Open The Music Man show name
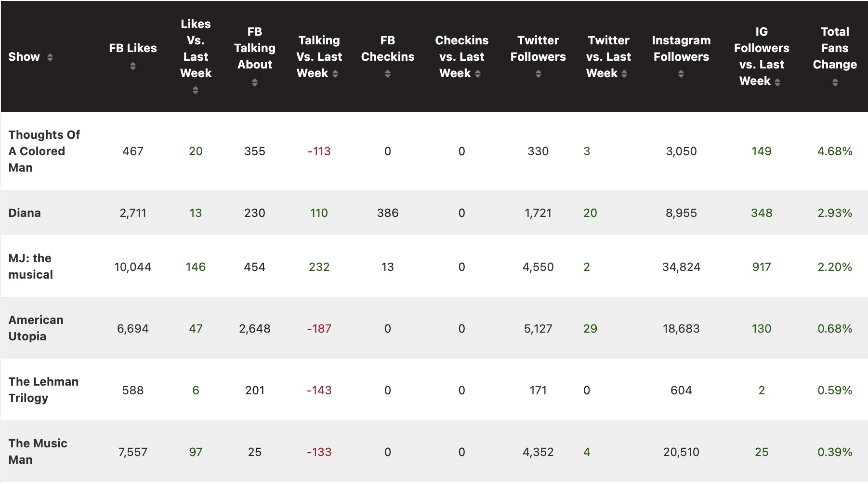Viewport: 868px width, 484px height. click(38, 451)
